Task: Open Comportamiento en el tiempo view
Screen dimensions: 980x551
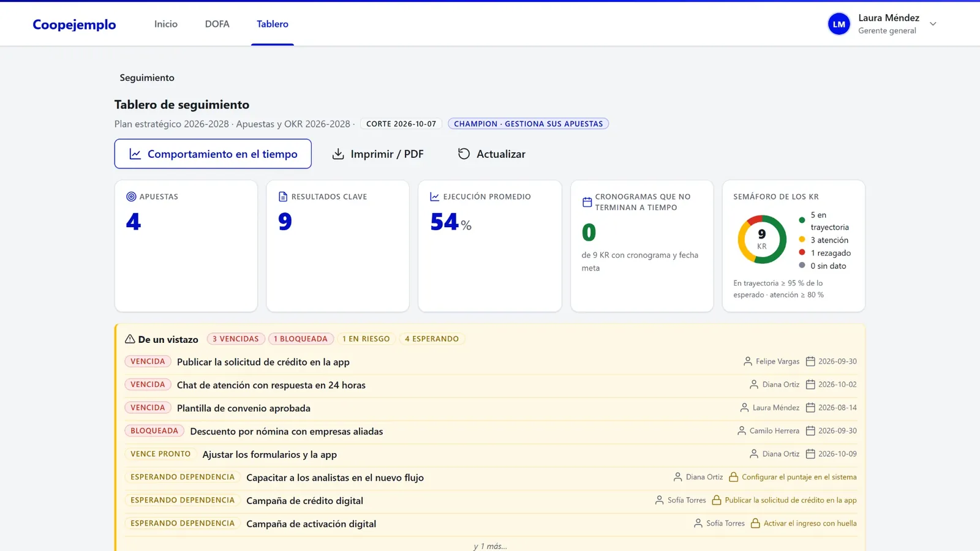Action: click(213, 154)
